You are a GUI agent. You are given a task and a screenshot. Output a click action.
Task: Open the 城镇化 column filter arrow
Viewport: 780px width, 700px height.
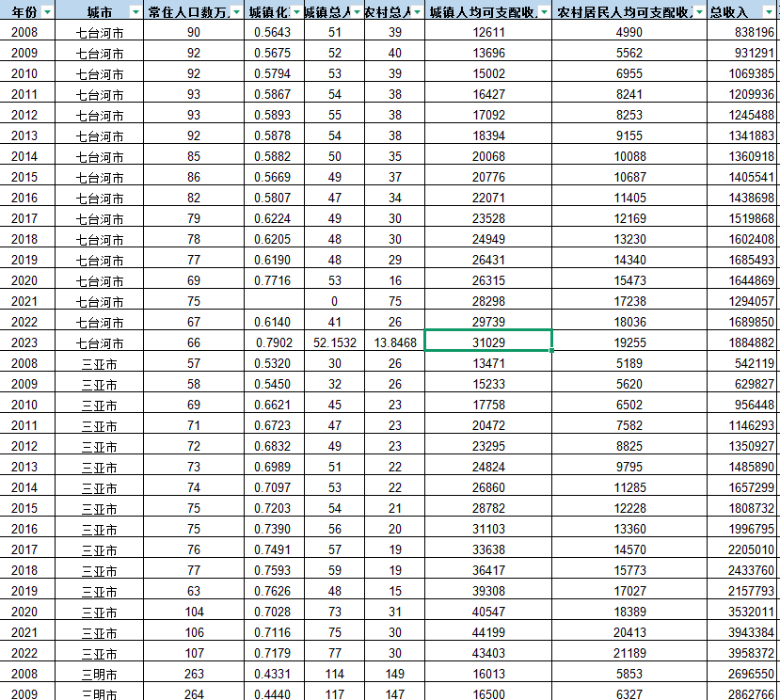tap(297, 11)
